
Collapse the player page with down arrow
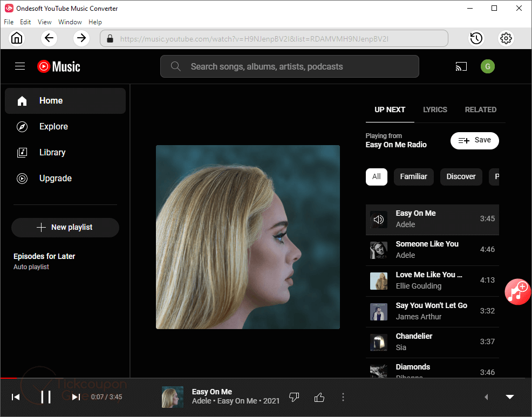click(509, 397)
